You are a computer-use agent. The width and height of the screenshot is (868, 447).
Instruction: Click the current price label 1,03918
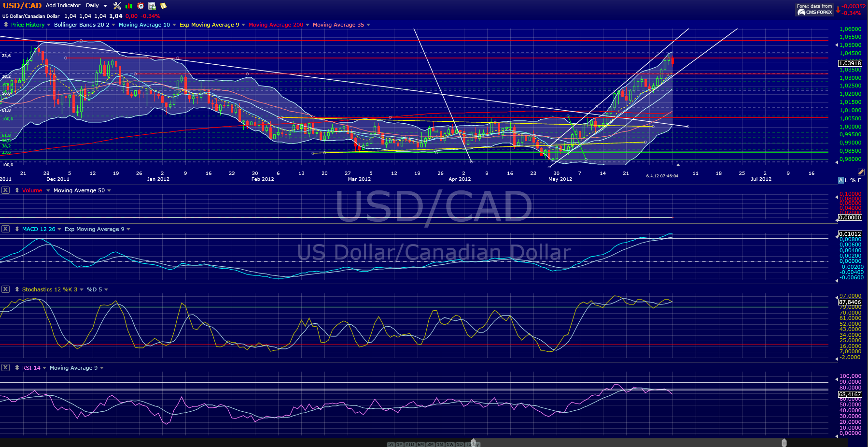[x=850, y=63]
